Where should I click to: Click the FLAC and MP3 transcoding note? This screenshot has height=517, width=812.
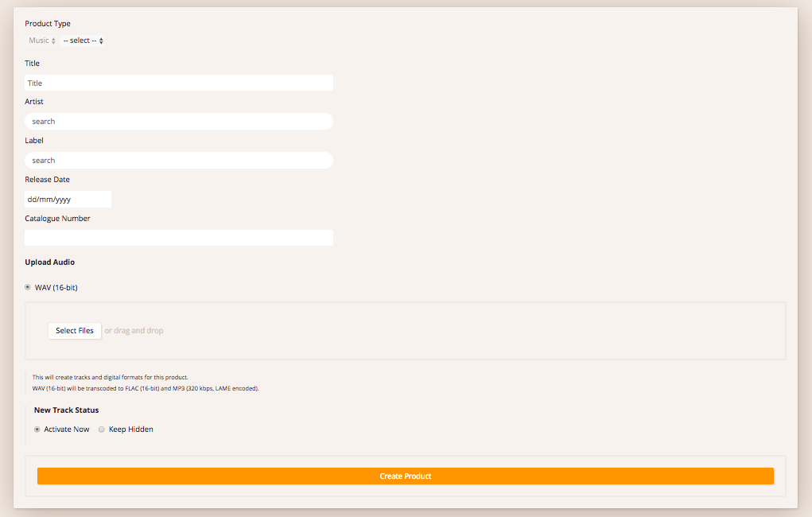click(146, 389)
